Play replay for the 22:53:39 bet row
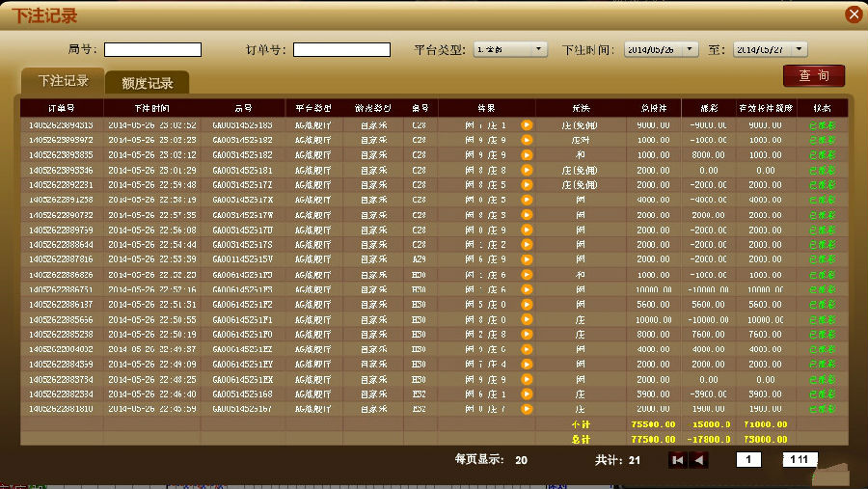This screenshot has width=868, height=489. (x=527, y=259)
